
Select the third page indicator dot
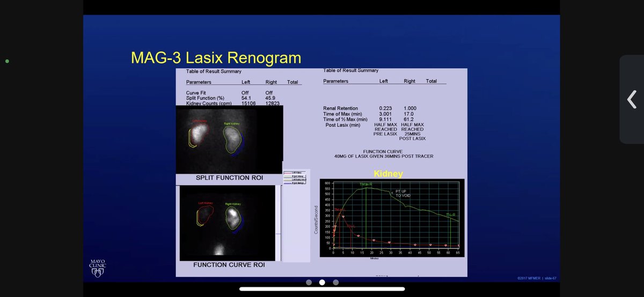tap(335, 282)
